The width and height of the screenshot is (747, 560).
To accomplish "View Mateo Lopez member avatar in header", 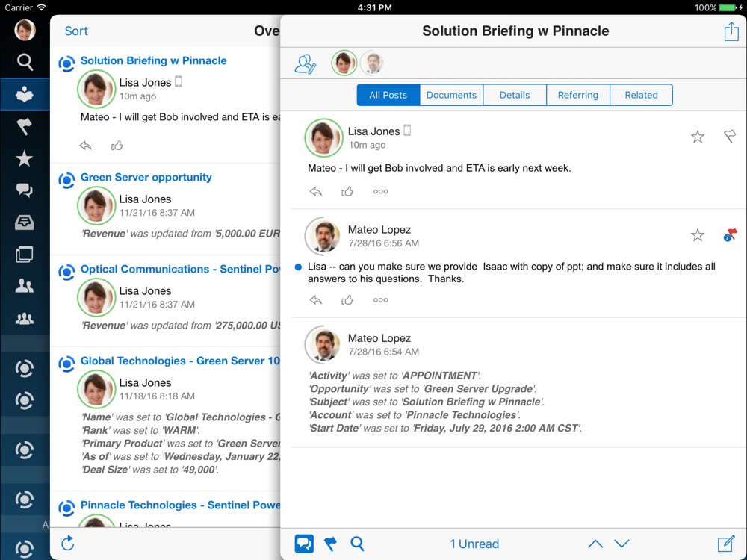I will coord(373,63).
